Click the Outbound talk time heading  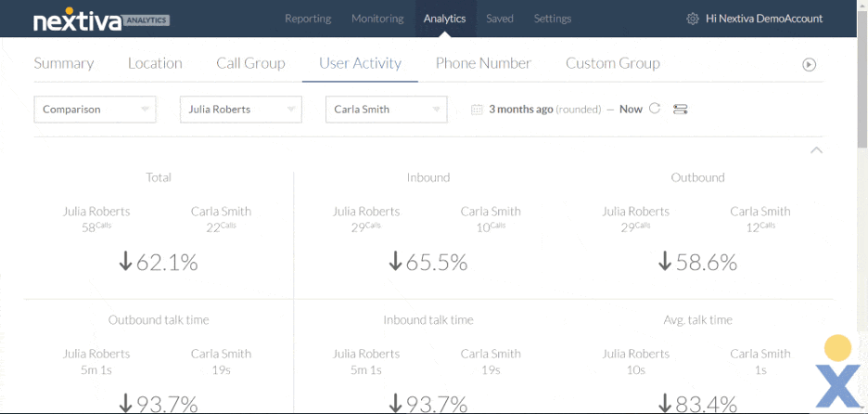tap(159, 320)
